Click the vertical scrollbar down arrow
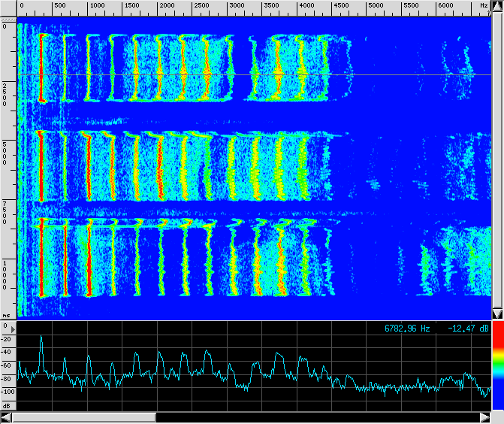The height and width of the screenshot is (424, 504). [x=497, y=313]
